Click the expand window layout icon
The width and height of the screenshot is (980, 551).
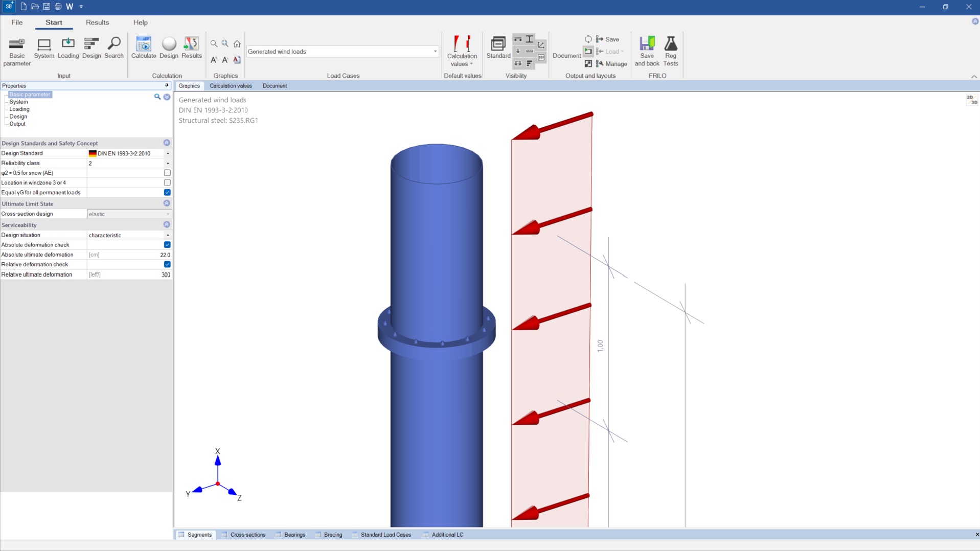[x=588, y=64]
